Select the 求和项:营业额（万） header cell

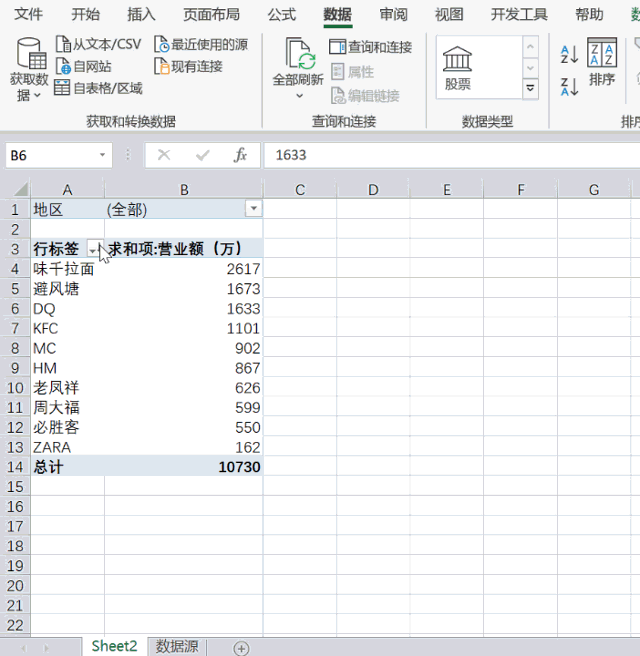tap(184, 249)
